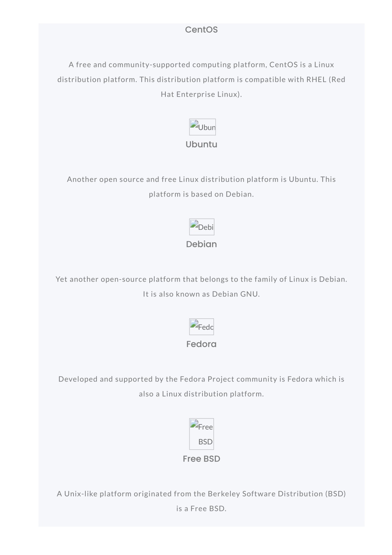
Task: Click 'It is also known as Debian GNU.'
Action: click(x=201, y=294)
